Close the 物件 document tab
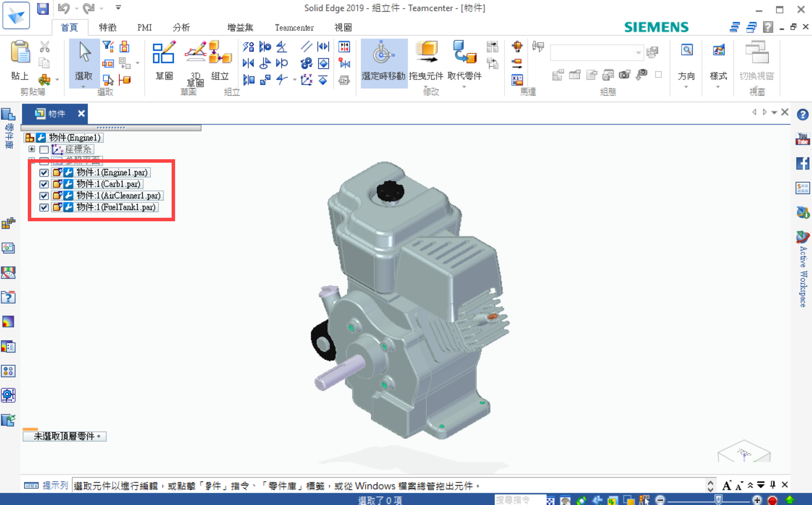Viewport: 812px width, 505px height. 81,114
